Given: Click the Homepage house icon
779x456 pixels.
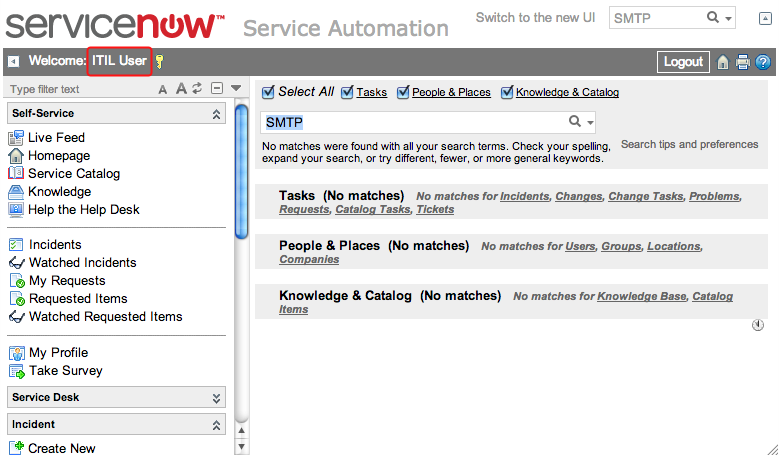Looking at the screenshot, I should 16,155.
